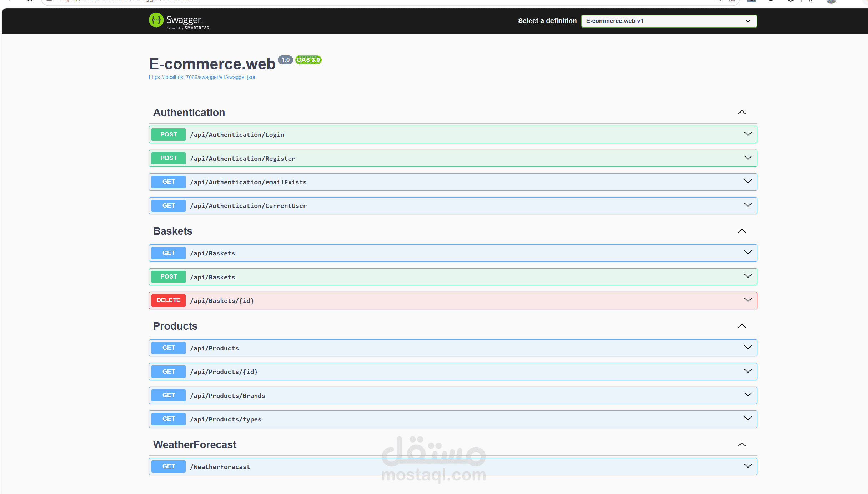Click GET badge of emailExists endpoint
Screen dimensions: 868x494
169,182
